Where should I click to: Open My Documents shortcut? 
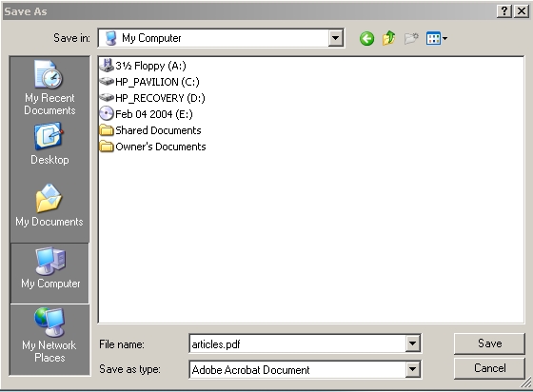point(49,206)
